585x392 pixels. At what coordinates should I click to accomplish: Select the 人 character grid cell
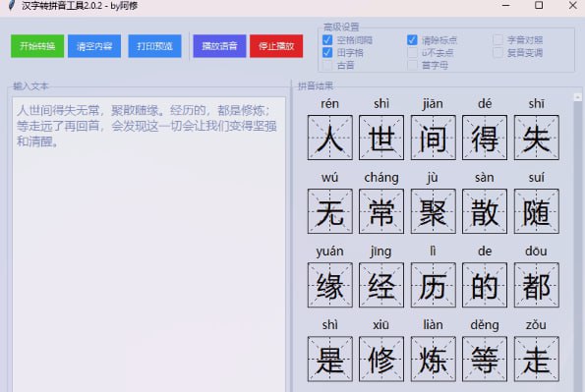(x=330, y=138)
